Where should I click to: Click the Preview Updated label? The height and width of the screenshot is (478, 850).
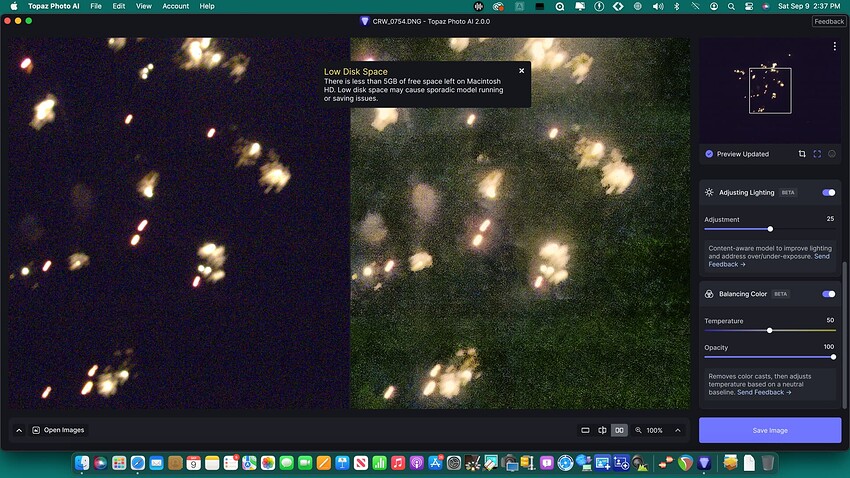coord(743,154)
